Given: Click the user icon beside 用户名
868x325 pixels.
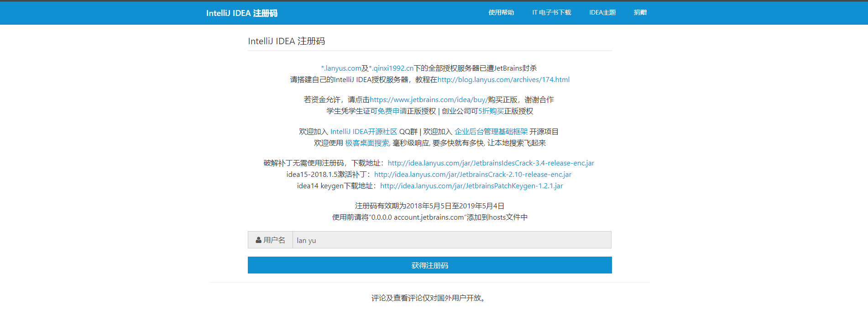Looking at the screenshot, I should (258, 240).
